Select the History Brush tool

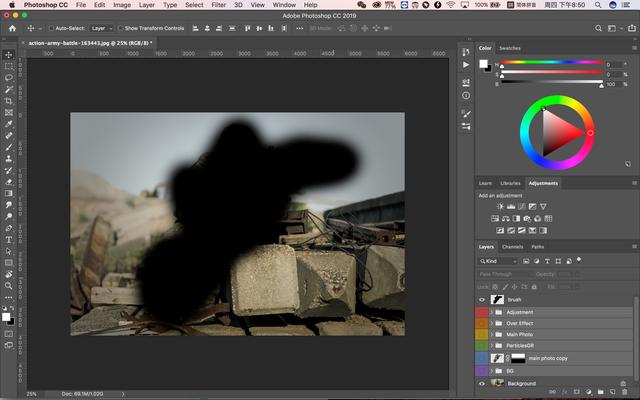(x=9, y=170)
